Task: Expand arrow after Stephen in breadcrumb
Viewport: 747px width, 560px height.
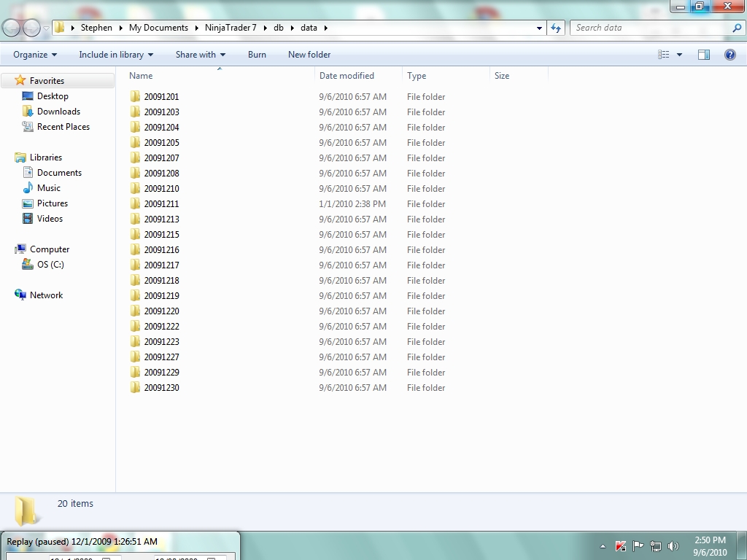Action: tap(121, 28)
